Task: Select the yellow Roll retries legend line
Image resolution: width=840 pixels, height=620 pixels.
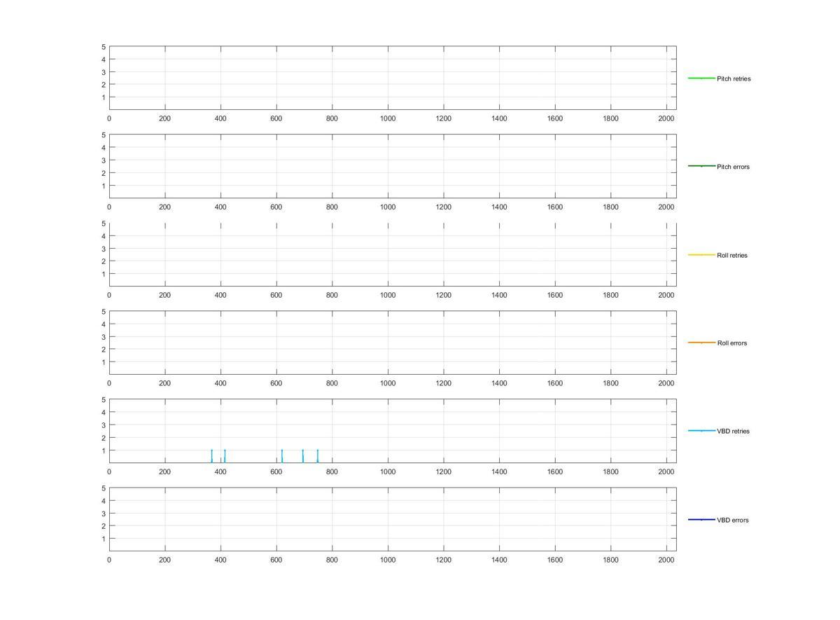Action: (701, 254)
